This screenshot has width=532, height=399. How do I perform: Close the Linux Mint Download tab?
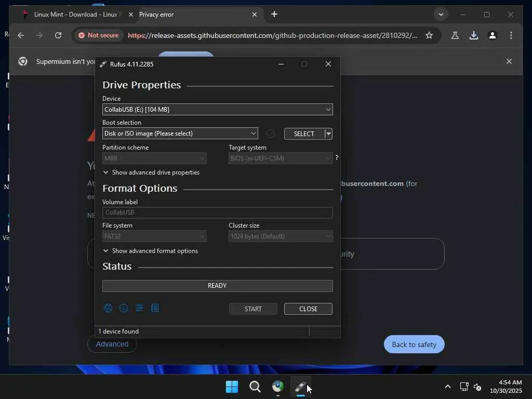pyautogui.click(x=130, y=15)
